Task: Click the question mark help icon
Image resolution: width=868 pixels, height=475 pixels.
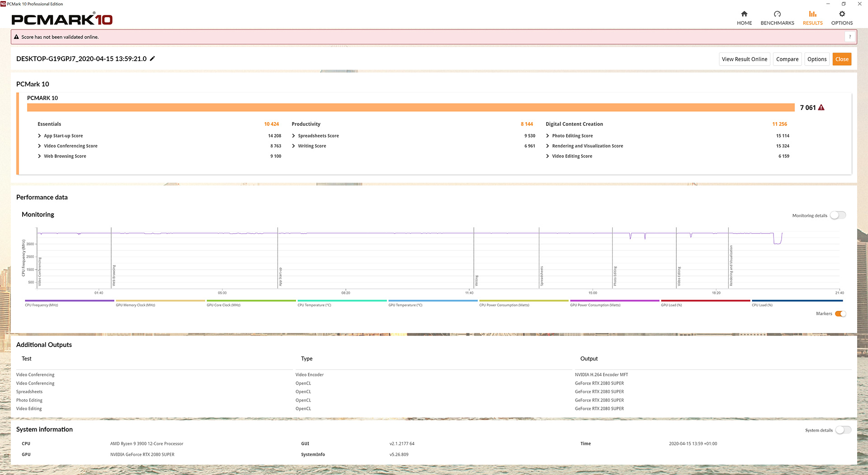Action: click(x=850, y=37)
